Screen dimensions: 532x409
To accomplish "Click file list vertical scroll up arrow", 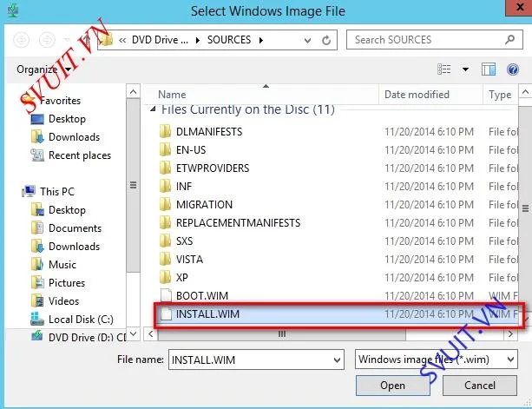I will tap(525, 92).
